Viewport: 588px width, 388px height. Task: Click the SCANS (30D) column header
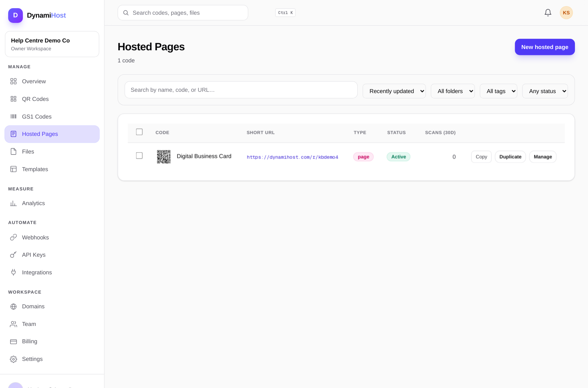(440, 133)
